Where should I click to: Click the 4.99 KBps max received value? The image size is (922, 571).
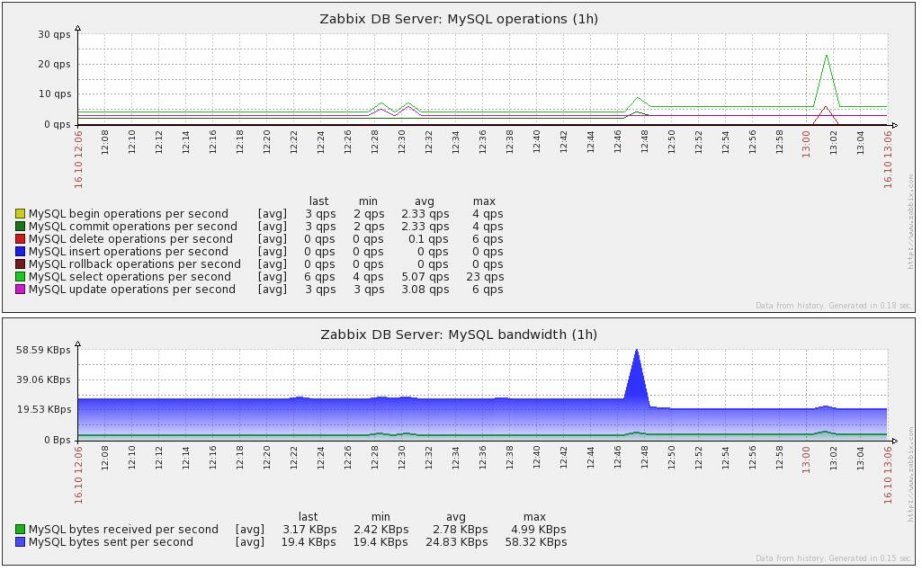(539, 529)
